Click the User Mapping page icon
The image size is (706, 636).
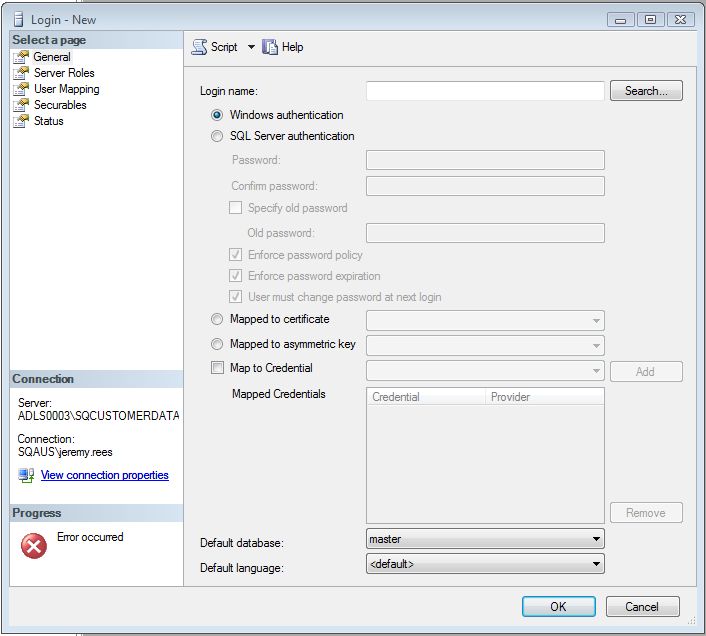pyautogui.click(x=21, y=89)
